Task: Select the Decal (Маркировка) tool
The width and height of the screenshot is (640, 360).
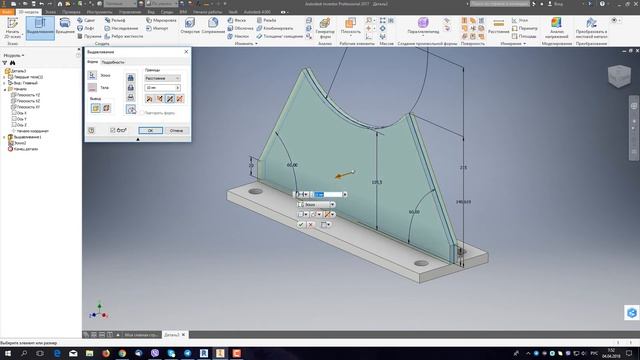Action: click(x=161, y=20)
